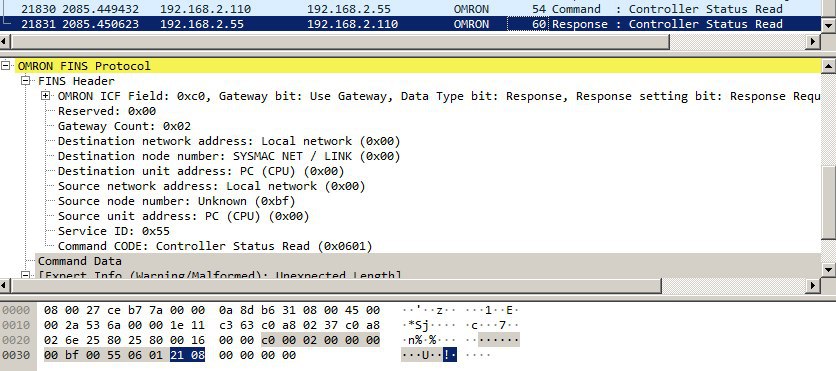The image size is (836, 371).
Task: Select Source node number Unknown (0xbf)
Action: tap(176, 200)
